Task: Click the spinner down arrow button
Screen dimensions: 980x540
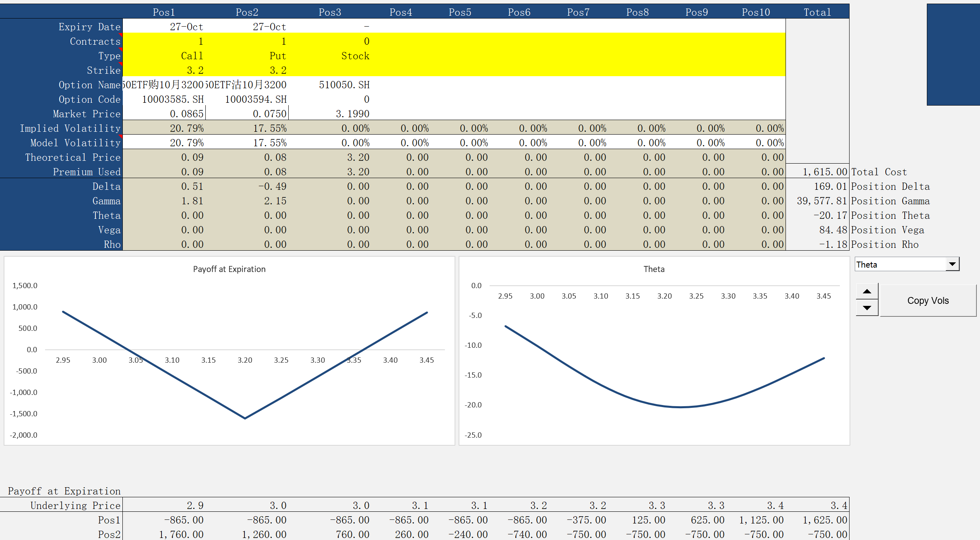Action: (867, 308)
